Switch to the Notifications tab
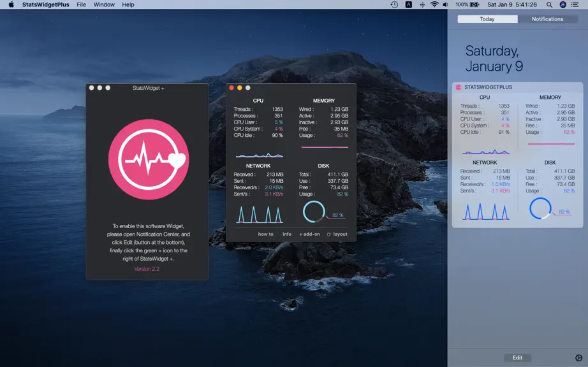 [x=547, y=19]
